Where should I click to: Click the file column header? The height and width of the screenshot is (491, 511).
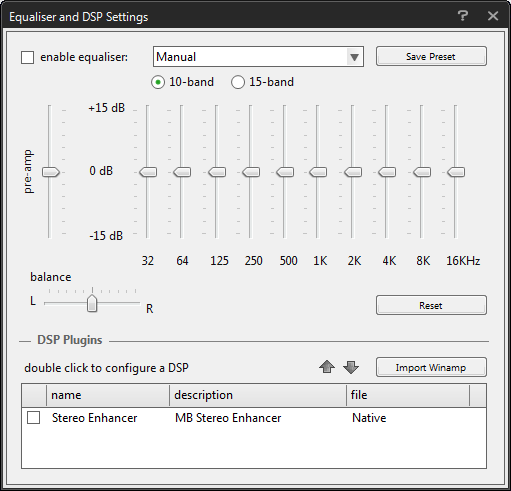pyautogui.click(x=408, y=395)
